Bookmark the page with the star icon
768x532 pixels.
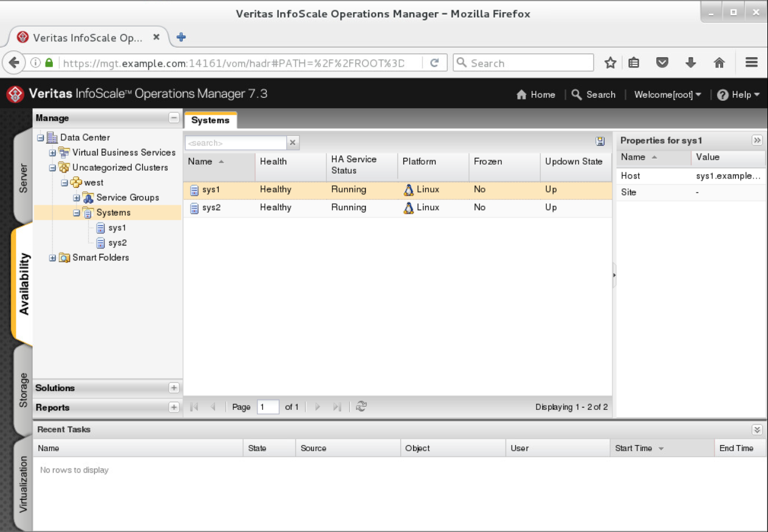click(610, 63)
